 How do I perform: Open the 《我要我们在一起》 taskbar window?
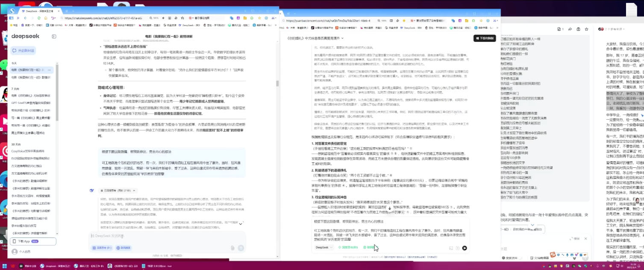pos(123,266)
